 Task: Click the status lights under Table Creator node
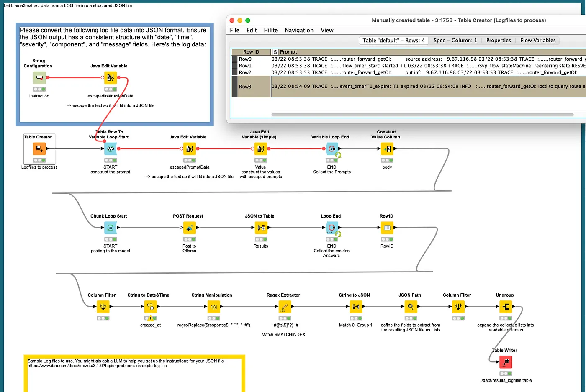click(39, 160)
